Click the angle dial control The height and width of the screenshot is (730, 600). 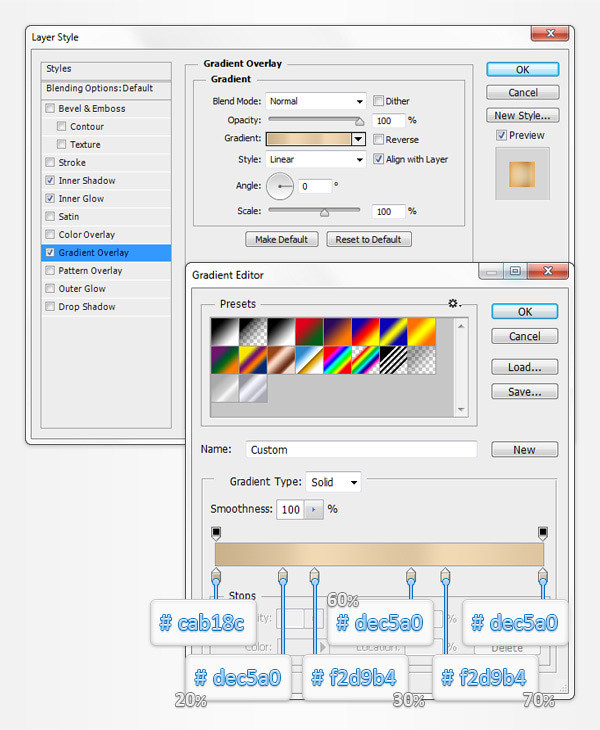click(x=280, y=186)
